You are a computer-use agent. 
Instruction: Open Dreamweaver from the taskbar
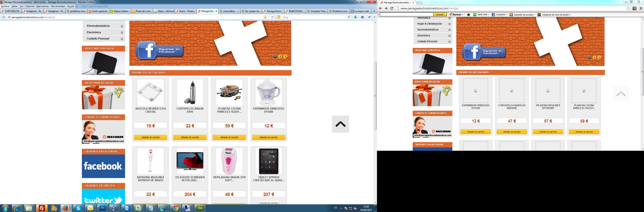[x=200, y=208]
